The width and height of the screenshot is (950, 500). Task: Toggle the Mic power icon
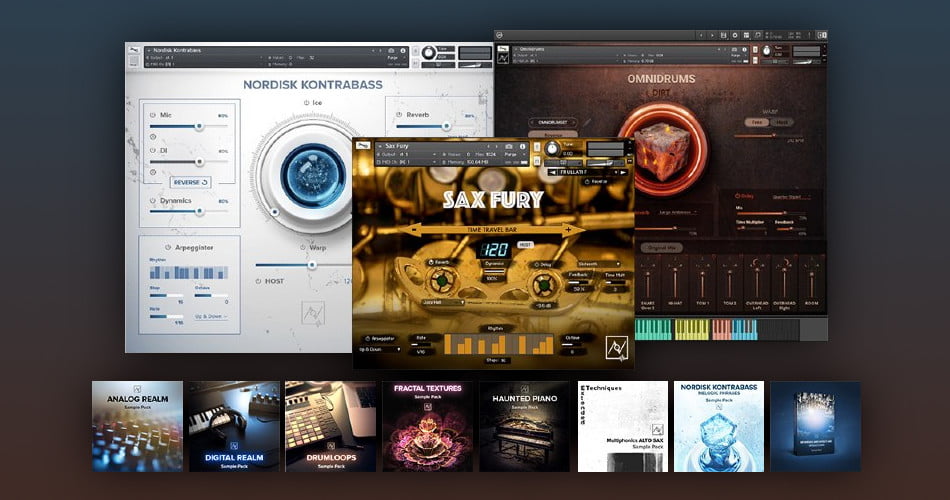tap(153, 115)
